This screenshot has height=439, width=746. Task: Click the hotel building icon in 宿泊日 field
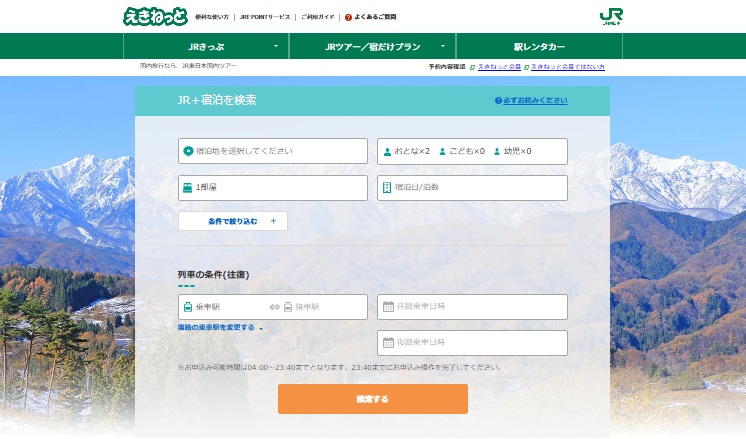tap(387, 187)
